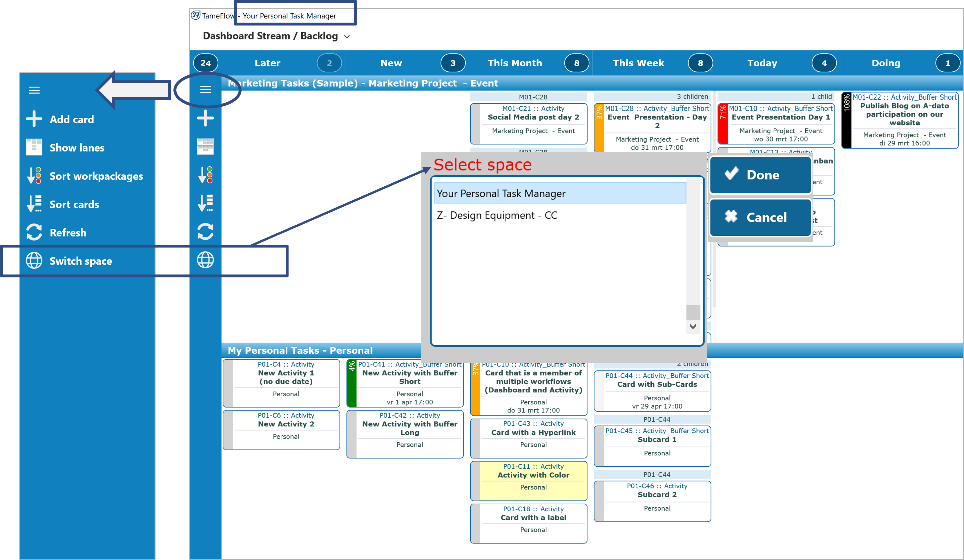Click the Later column header

pos(267,63)
